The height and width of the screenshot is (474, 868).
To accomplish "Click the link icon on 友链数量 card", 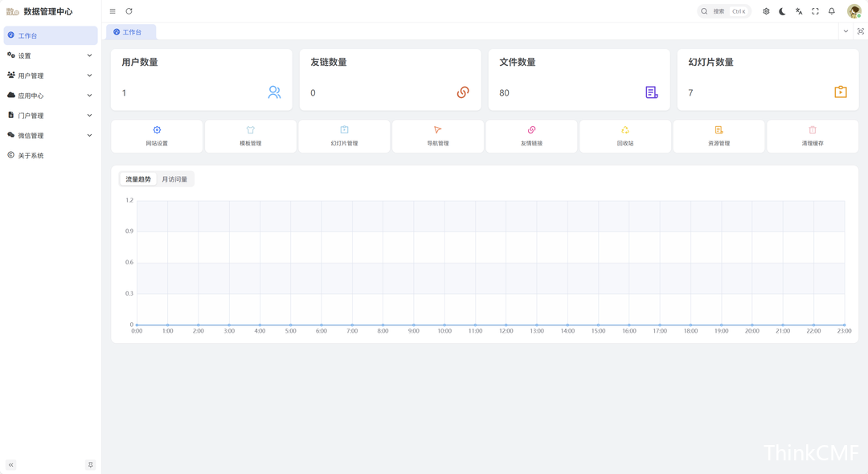I will coord(464,92).
